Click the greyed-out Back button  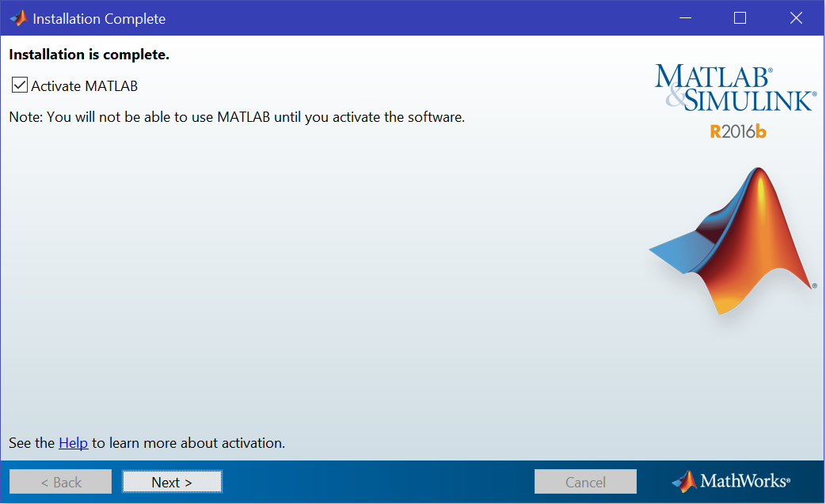(60, 481)
